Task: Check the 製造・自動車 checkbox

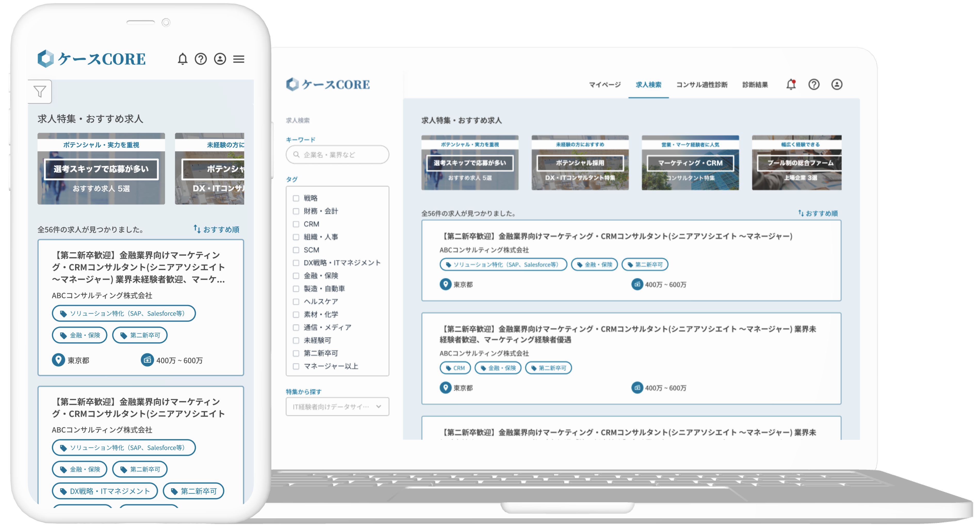Action: (296, 289)
